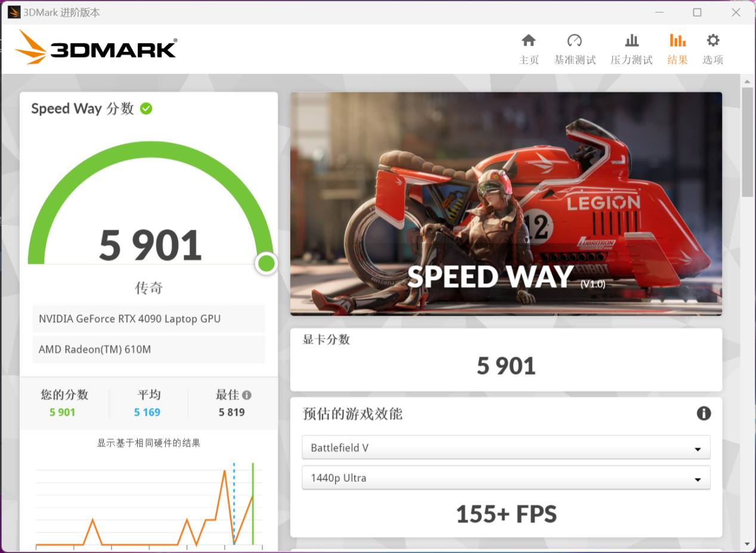Image resolution: width=756 pixels, height=553 pixels.
Task: Maximize the 3DMark window
Action: [x=697, y=12]
